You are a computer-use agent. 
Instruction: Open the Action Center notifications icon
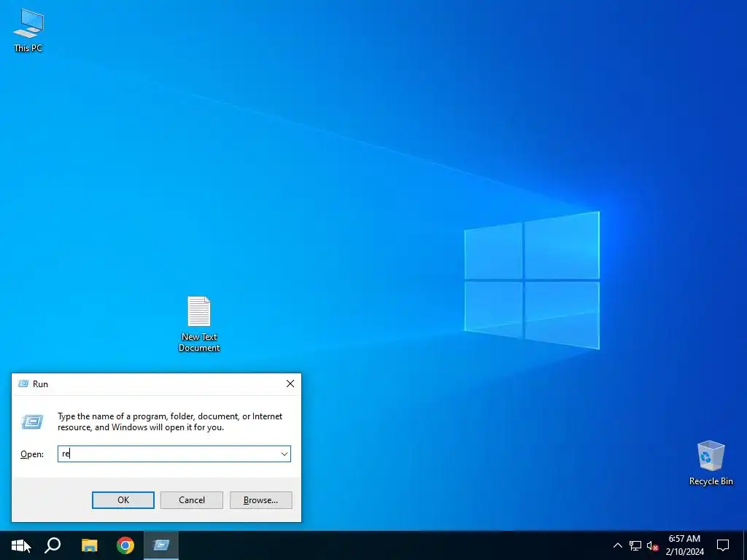point(723,545)
